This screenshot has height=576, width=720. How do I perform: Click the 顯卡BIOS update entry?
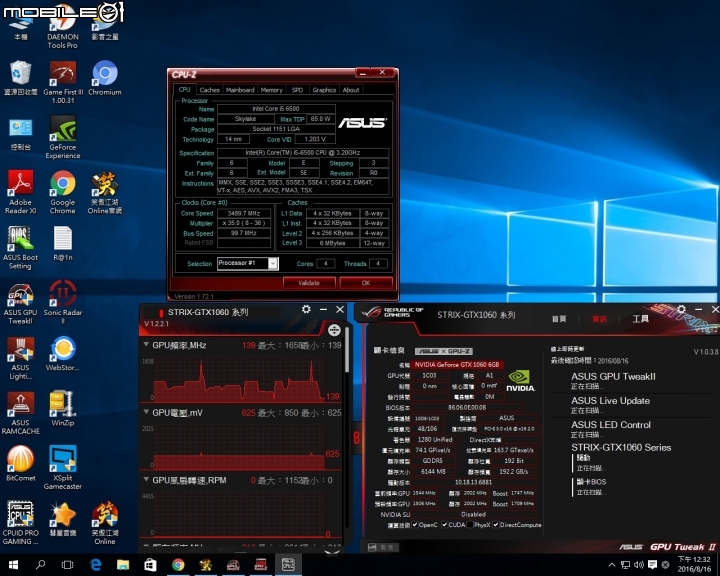(x=591, y=481)
